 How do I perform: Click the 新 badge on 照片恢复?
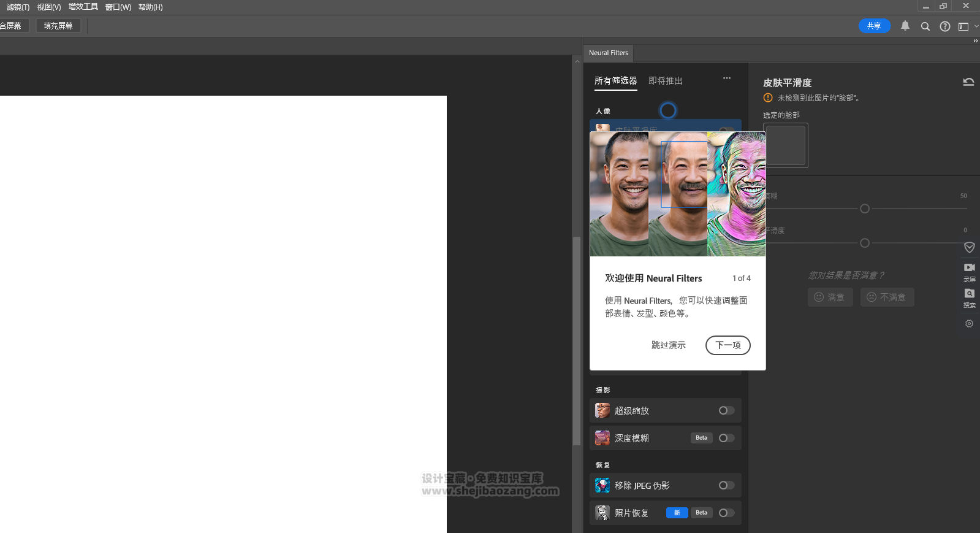677,513
